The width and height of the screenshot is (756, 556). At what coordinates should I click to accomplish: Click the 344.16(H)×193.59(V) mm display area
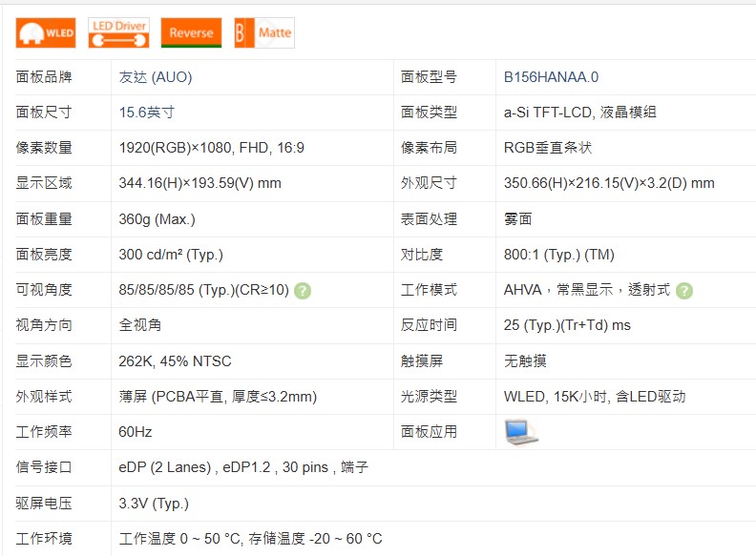pos(199,183)
